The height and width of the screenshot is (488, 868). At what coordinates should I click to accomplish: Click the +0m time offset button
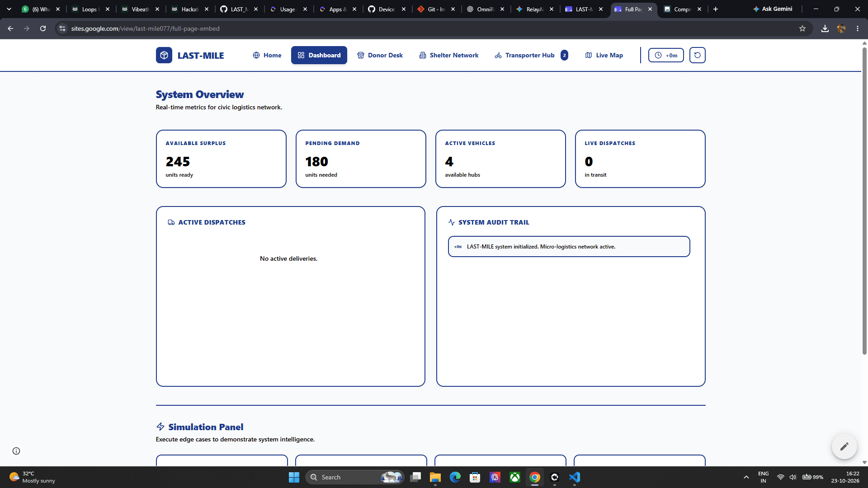pos(666,55)
